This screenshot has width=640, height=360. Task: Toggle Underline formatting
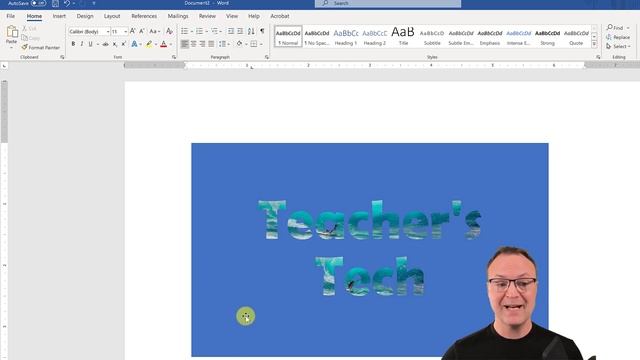[x=90, y=44]
